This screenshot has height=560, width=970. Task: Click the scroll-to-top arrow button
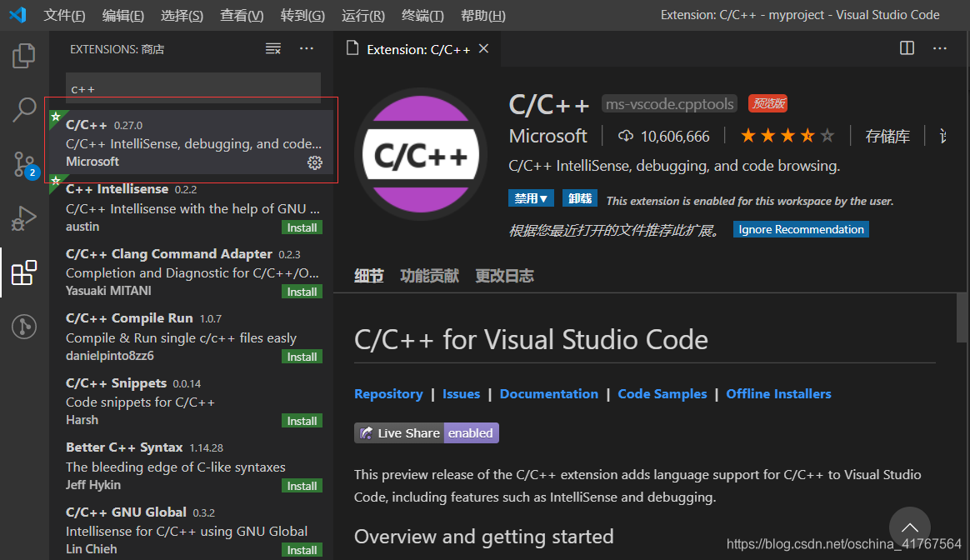[909, 527]
